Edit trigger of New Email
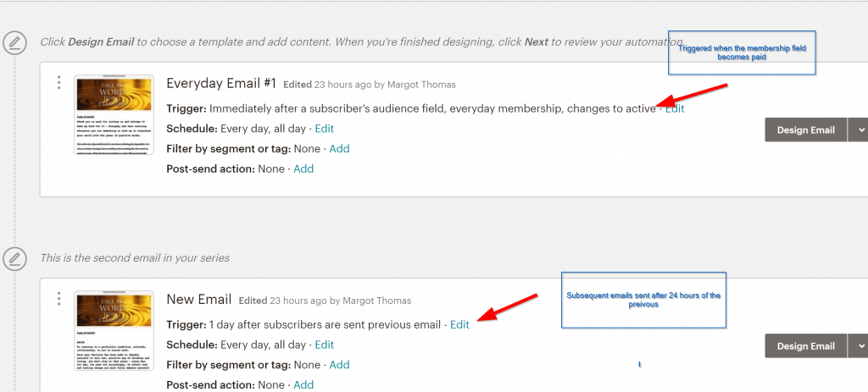The height and width of the screenshot is (392, 868). coord(459,324)
